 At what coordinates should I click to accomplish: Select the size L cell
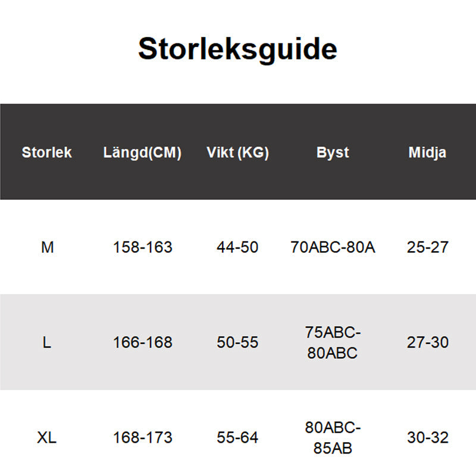pos(47,343)
